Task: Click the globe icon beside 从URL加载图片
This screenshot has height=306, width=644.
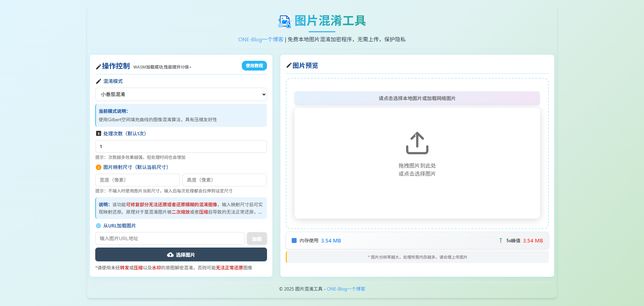Action: click(x=98, y=225)
